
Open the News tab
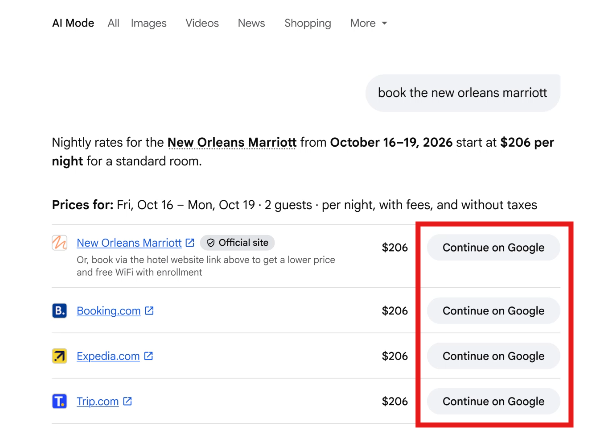251,23
